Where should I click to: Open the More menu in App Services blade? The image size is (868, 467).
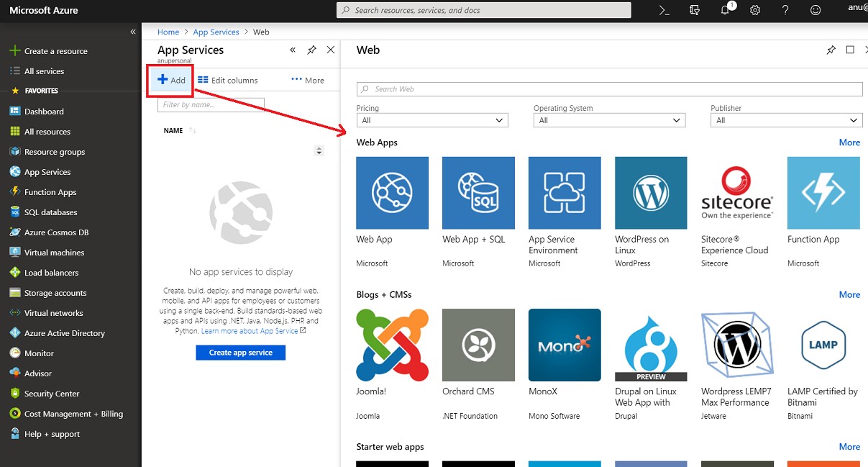308,80
